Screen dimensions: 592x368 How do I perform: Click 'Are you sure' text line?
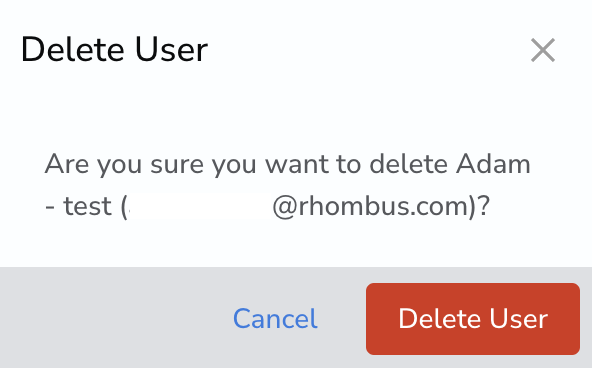(287, 164)
